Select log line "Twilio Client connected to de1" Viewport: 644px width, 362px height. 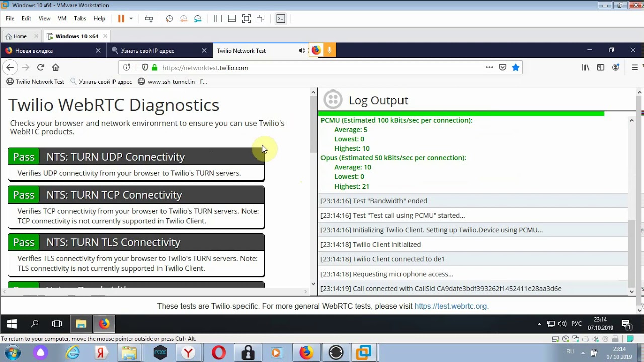(x=473, y=259)
